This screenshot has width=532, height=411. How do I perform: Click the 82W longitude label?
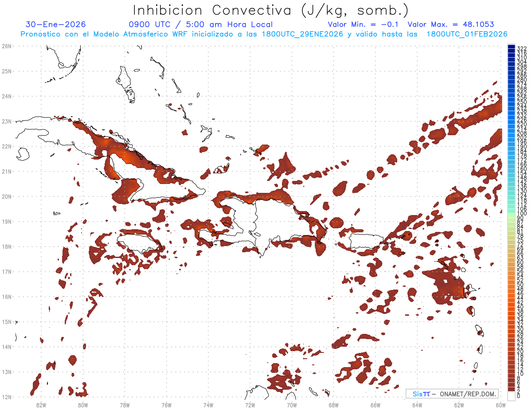[41, 405]
